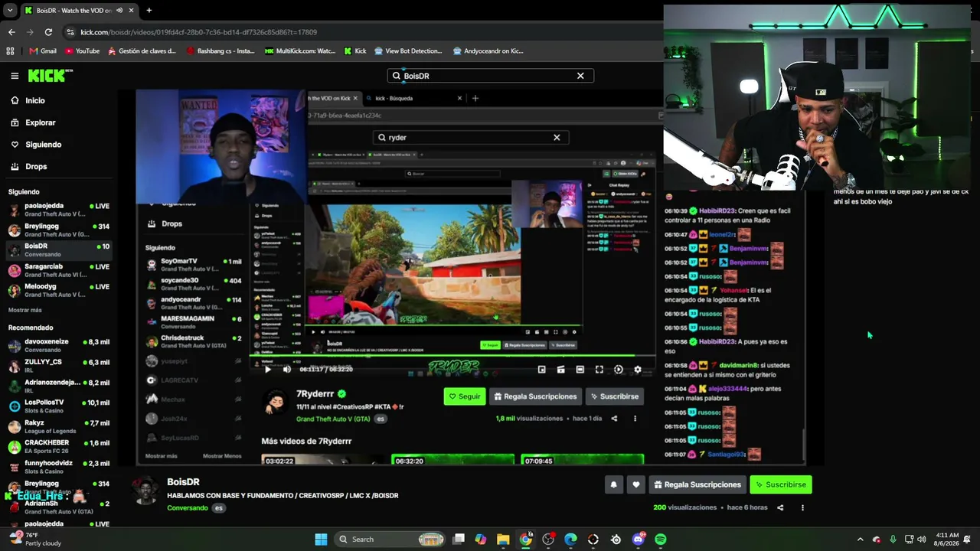Open Spotify from the taskbar
This screenshot has width=980, height=551.
click(x=661, y=540)
